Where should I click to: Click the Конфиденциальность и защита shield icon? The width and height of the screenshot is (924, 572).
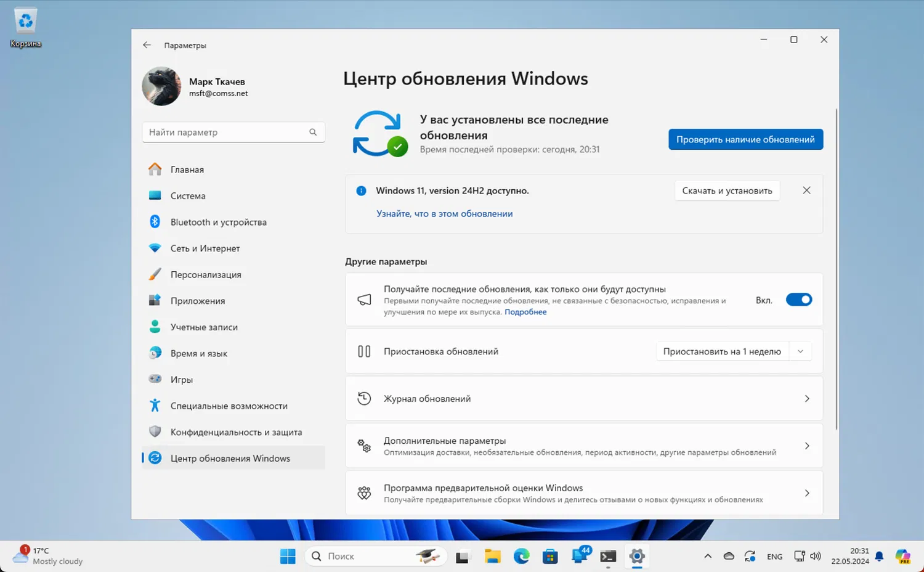[x=155, y=432]
